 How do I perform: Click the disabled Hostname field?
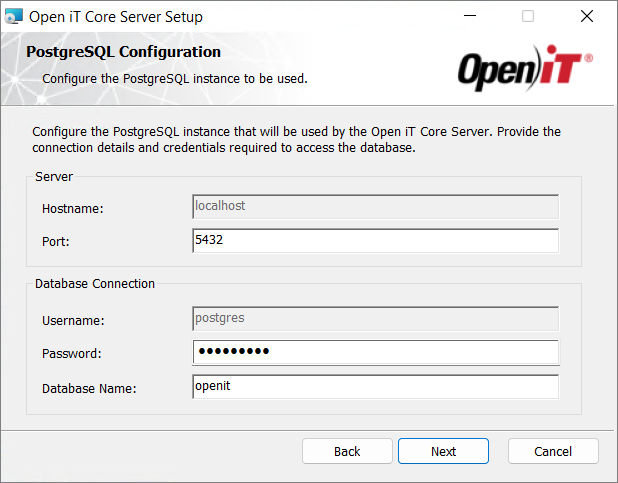[x=376, y=207]
